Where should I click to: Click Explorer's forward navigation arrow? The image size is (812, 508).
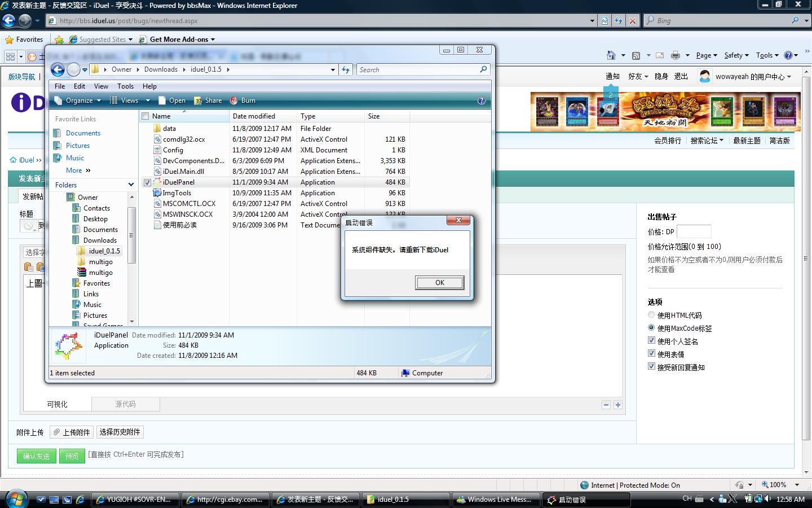click(73, 69)
